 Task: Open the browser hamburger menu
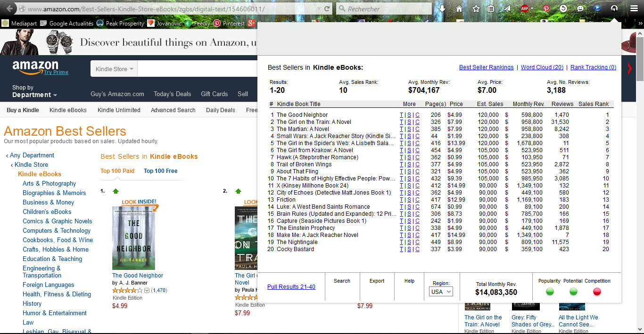(x=634, y=8)
